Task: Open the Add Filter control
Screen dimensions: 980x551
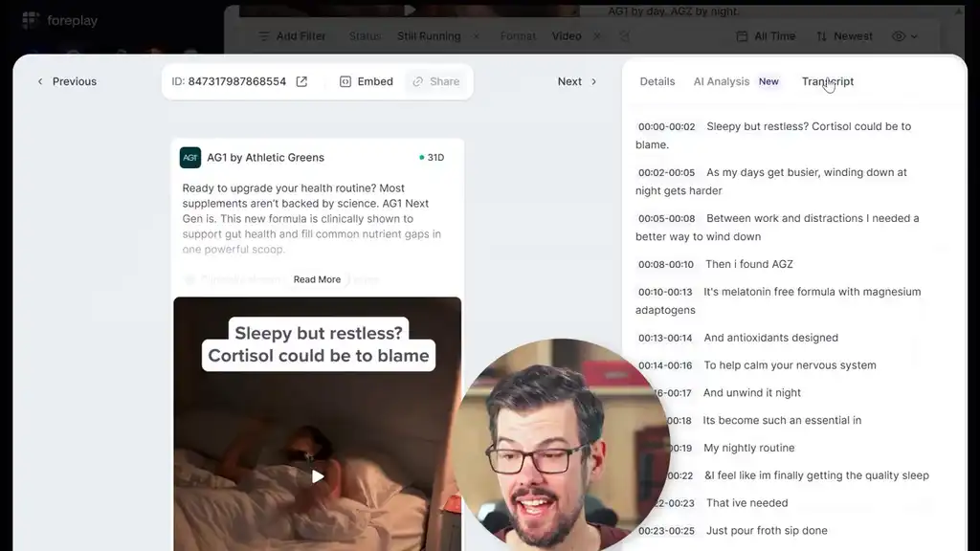Action: coord(291,35)
